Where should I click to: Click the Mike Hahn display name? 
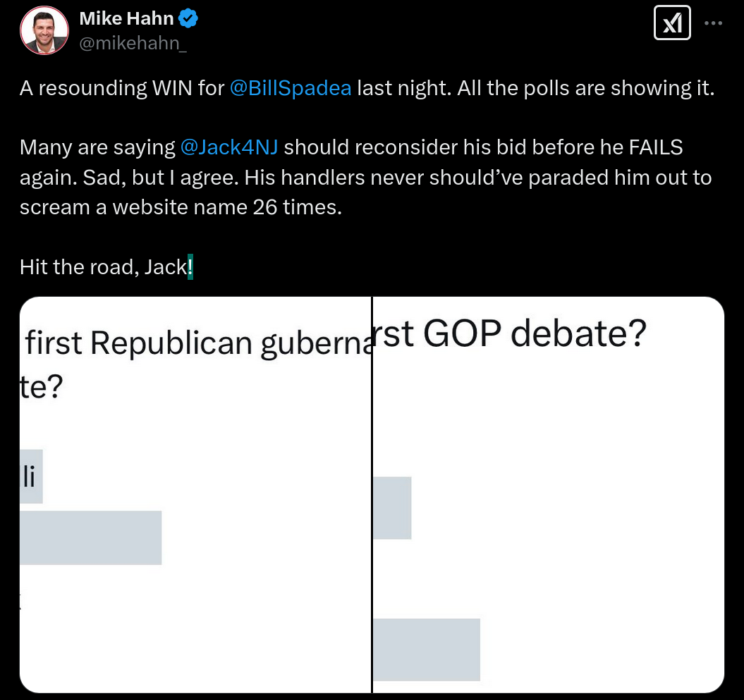click(x=126, y=18)
